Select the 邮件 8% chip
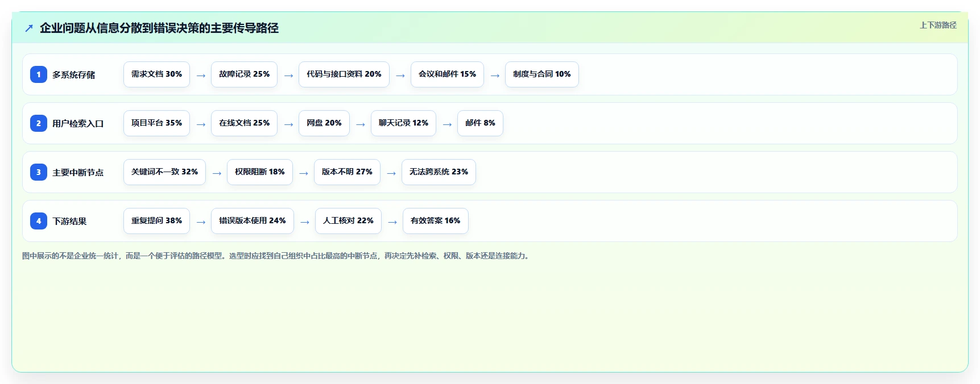This screenshot has width=980, height=384. [x=480, y=123]
